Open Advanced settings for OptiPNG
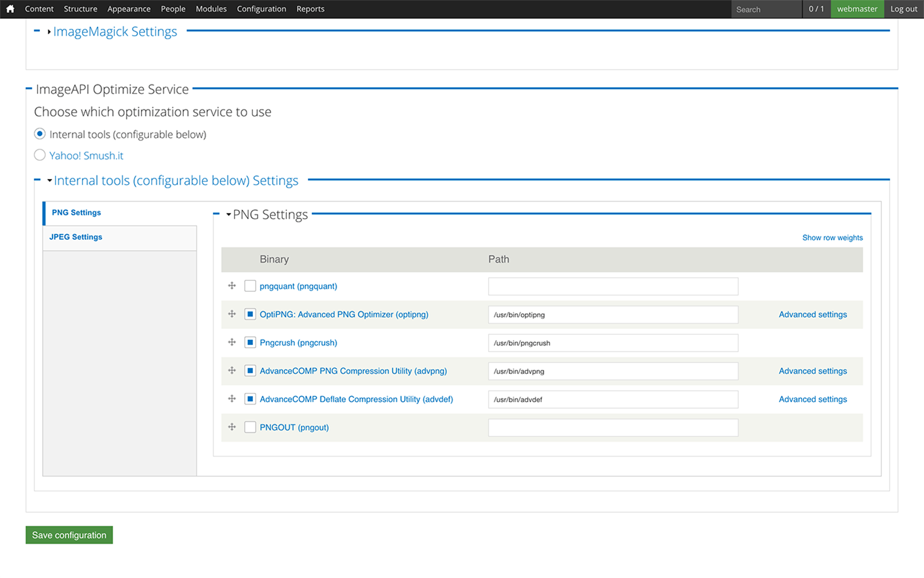 [x=813, y=314]
